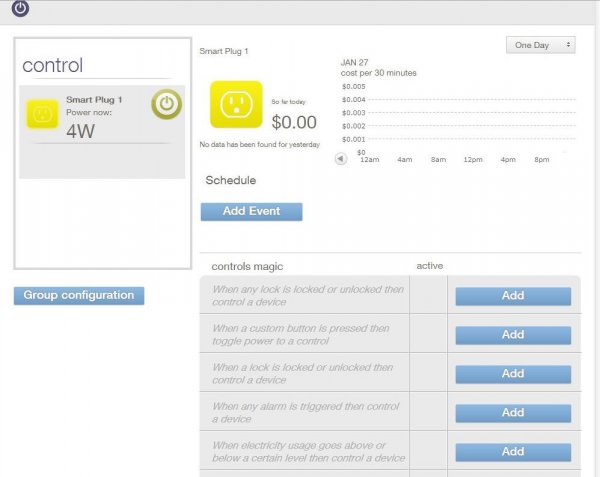Screen dimensions: 600x477
Task: Click the power icon in top bar
Action: pos(20,9)
